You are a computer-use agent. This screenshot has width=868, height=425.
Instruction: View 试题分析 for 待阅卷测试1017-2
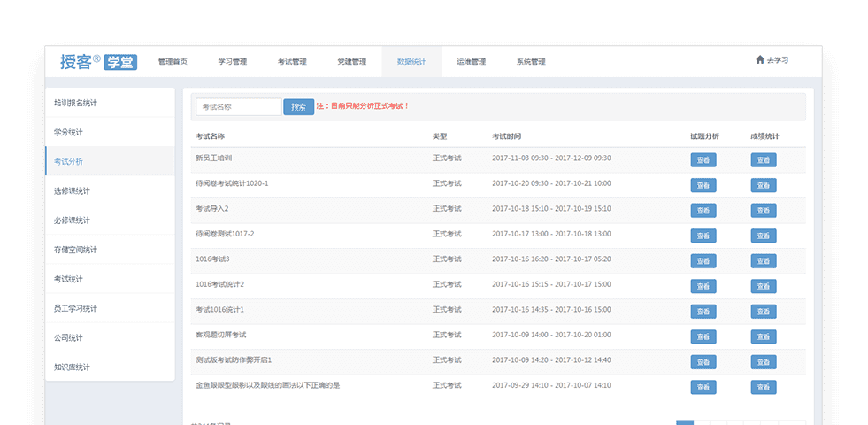click(x=703, y=236)
